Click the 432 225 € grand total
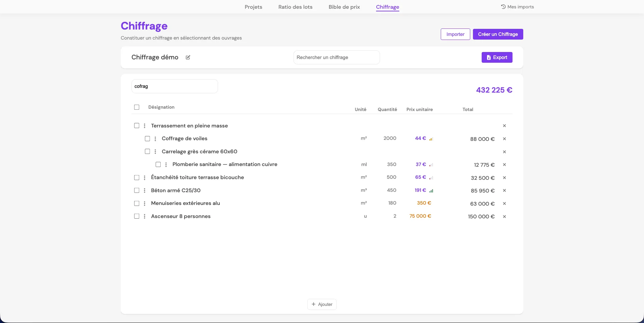Image resolution: width=644 pixels, height=323 pixels. [x=494, y=90]
